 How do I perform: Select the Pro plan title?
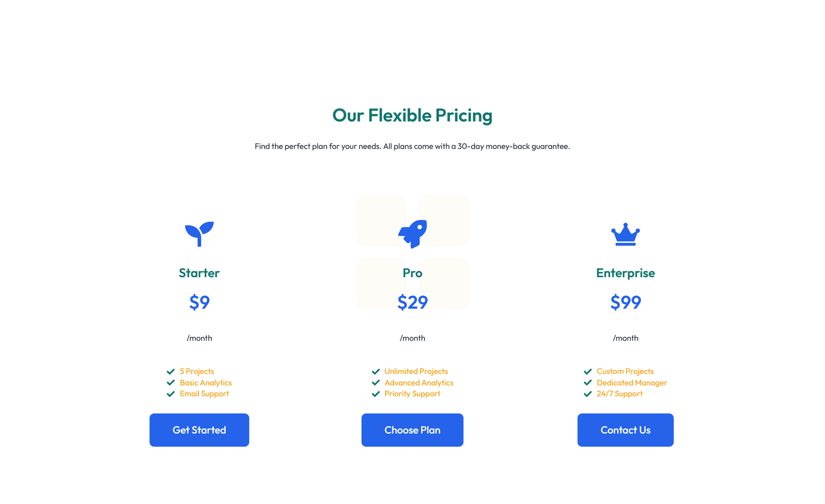pyautogui.click(x=412, y=273)
